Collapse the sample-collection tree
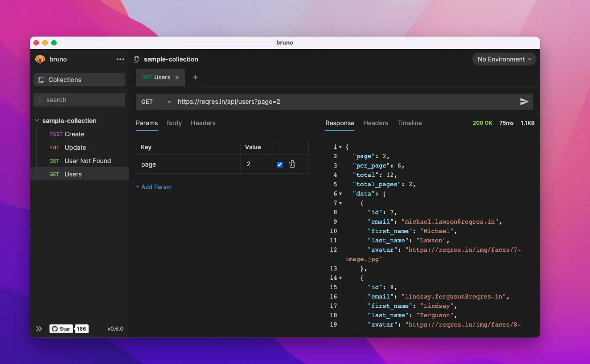 tap(37, 121)
